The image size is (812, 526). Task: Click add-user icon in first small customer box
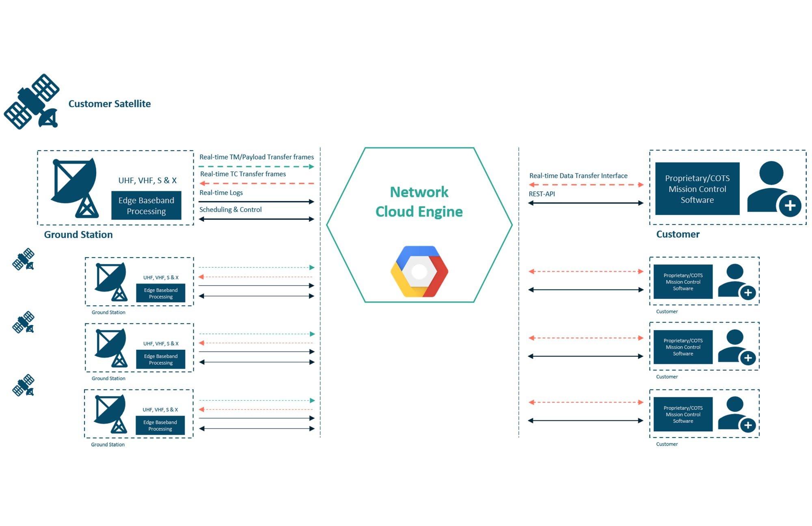pyautogui.click(x=737, y=282)
